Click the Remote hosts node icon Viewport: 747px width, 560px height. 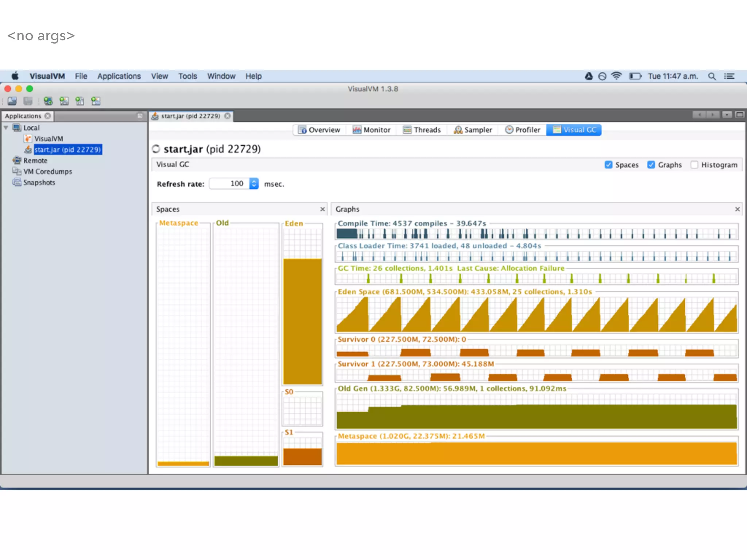(17, 160)
